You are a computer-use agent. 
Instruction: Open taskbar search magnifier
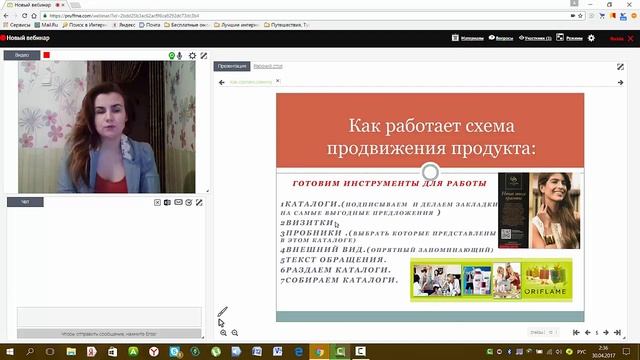tap(30, 351)
